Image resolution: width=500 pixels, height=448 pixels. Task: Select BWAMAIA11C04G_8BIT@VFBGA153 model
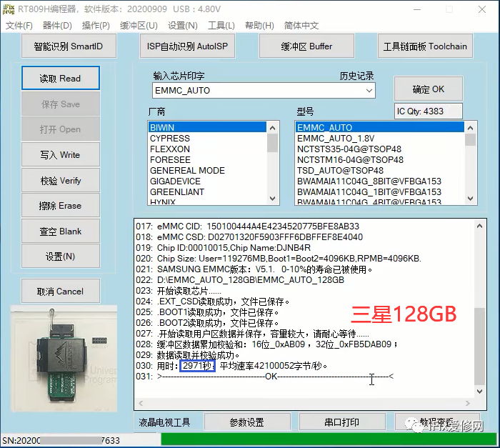(x=379, y=181)
